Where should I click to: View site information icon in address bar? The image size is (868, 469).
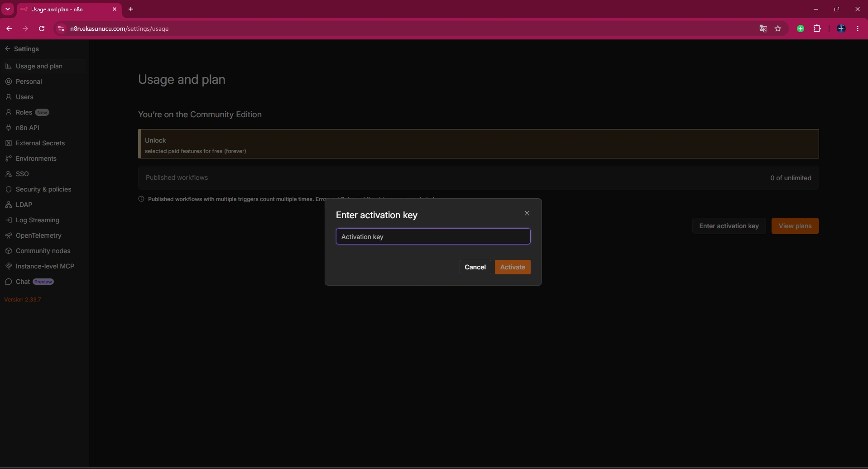[61, 29]
